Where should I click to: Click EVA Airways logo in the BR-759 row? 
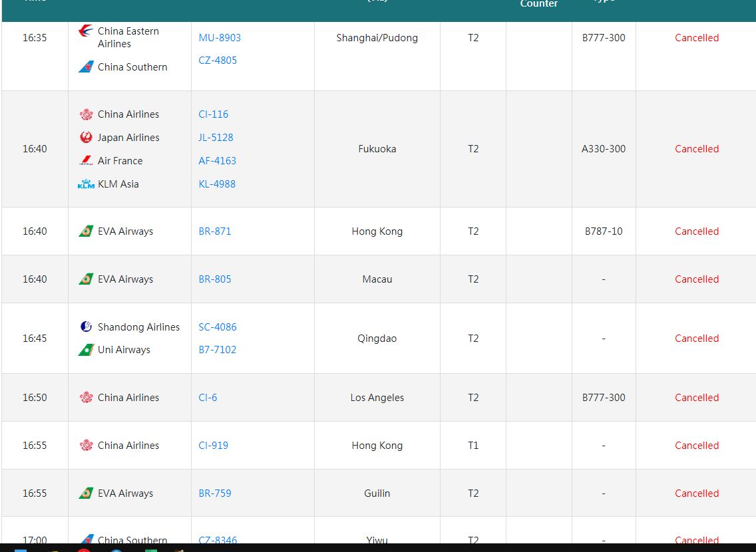coord(86,493)
